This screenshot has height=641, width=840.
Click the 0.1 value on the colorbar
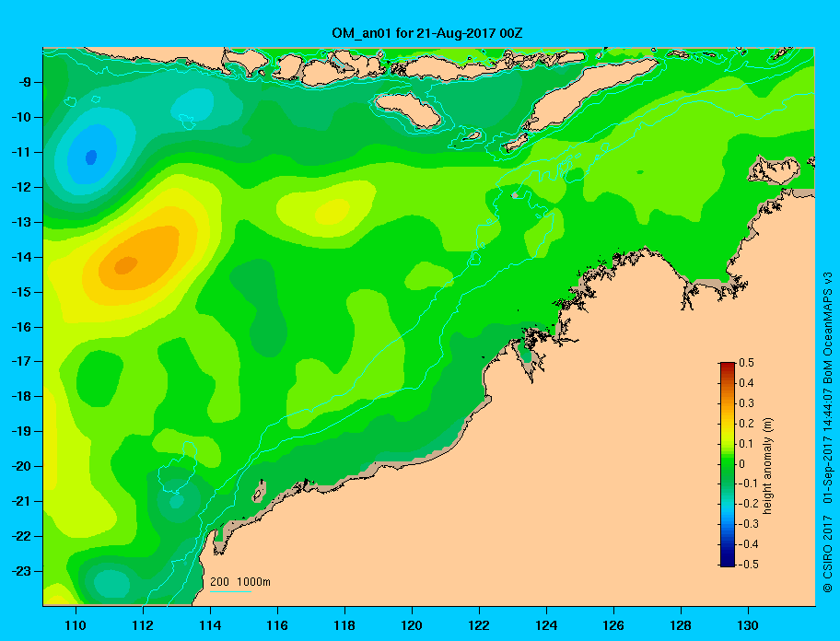pos(747,444)
